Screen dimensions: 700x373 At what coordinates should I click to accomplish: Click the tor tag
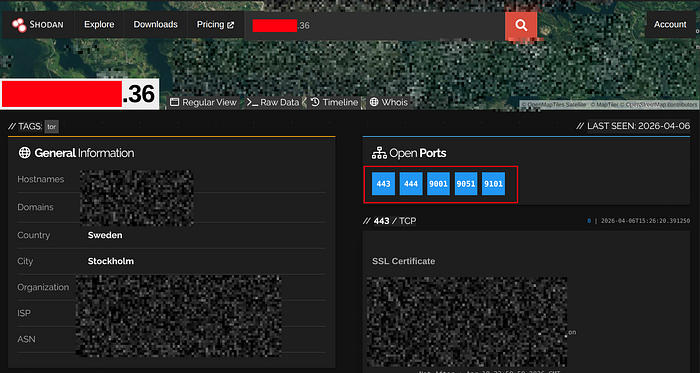(x=51, y=127)
